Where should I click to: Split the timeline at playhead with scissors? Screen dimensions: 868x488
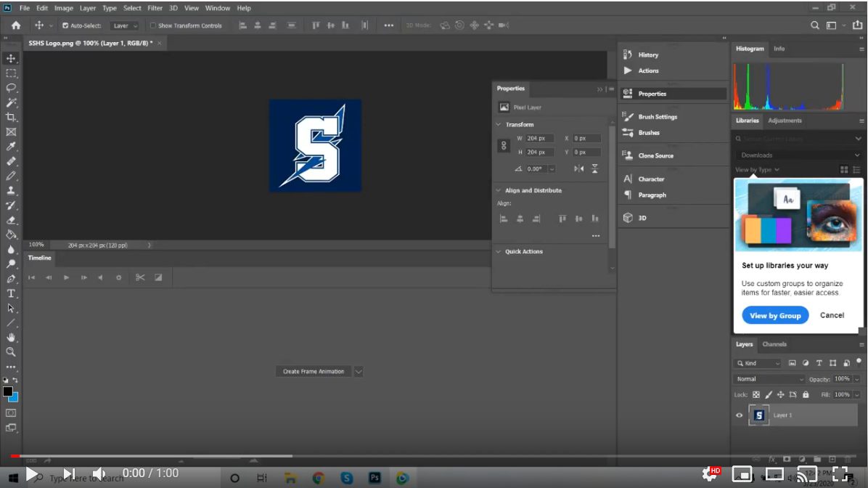pos(140,277)
